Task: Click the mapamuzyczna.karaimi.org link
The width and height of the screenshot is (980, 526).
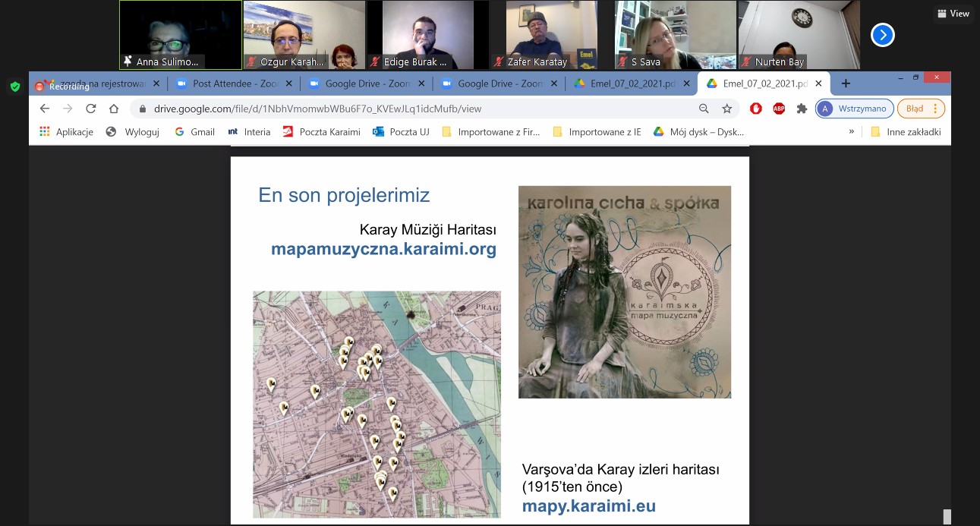Action: pyautogui.click(x=384, y=249)
